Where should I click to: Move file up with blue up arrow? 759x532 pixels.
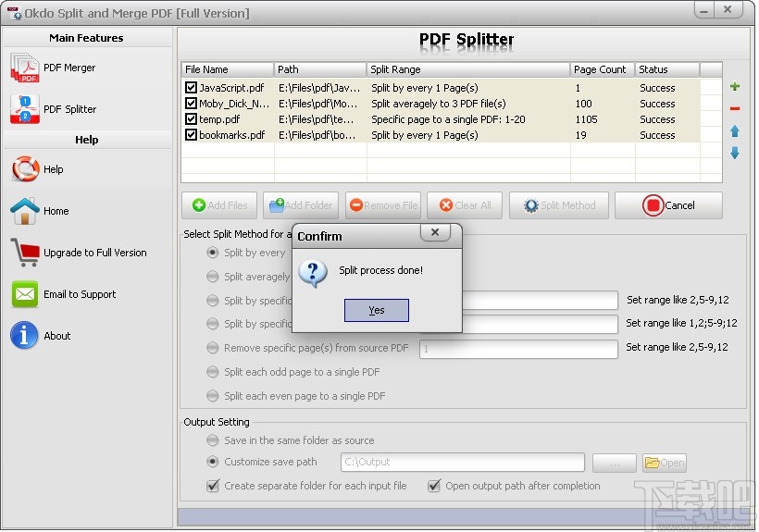[x=735, y=131]
